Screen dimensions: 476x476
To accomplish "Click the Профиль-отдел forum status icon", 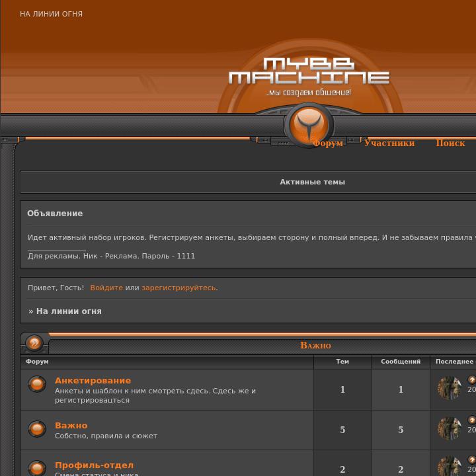I will click(x=37, y=468).
